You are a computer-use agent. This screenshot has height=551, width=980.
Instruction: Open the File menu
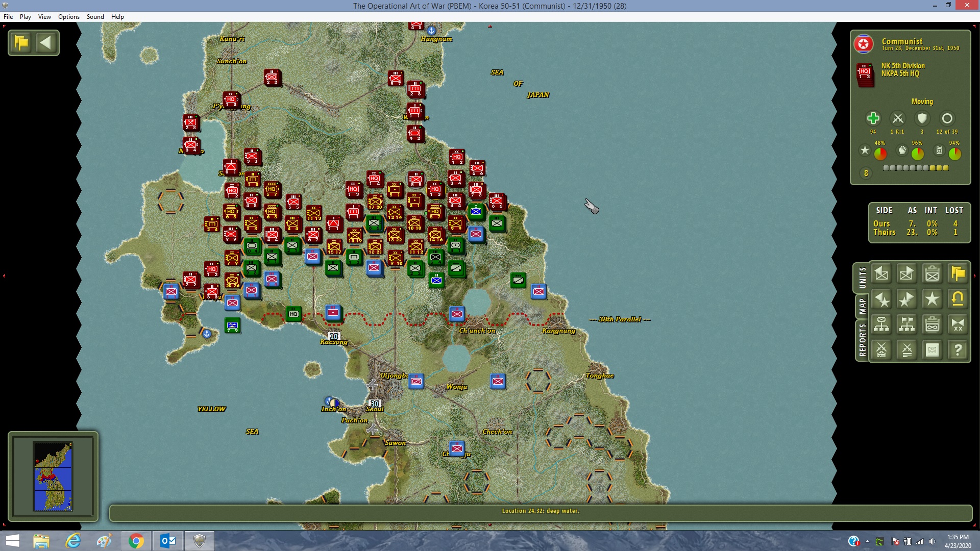(x=8, y=17)
